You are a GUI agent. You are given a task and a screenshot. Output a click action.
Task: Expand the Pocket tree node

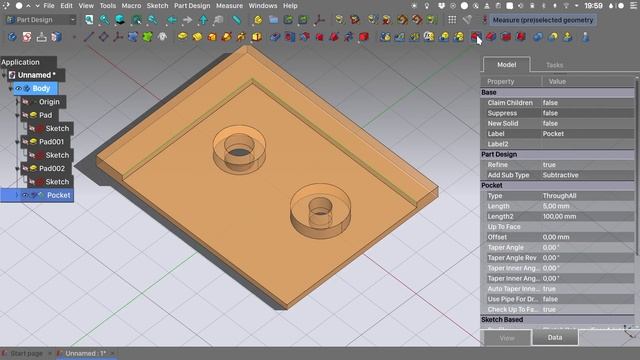[17, 196]
